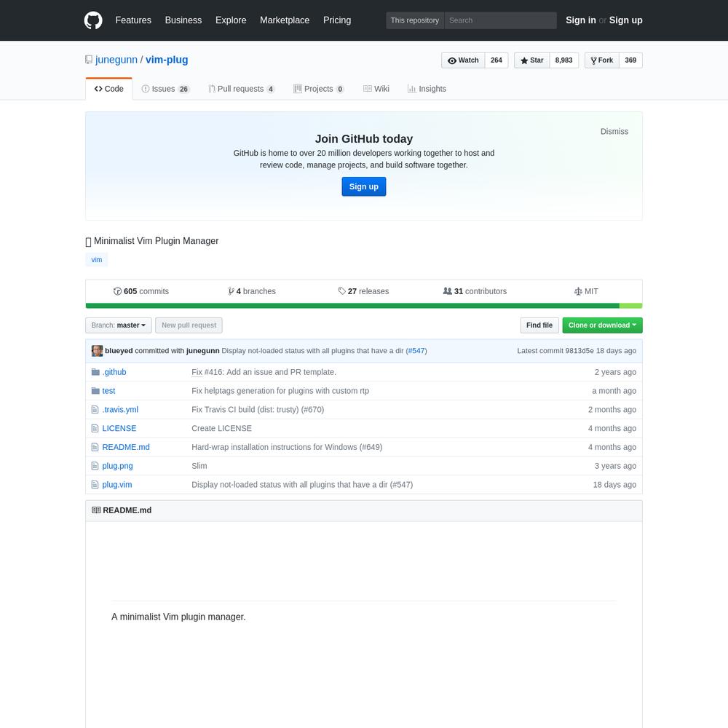Switch to the Wiki tab
Viewport: 728px width, 728px height.
click(x=376, y=89)
